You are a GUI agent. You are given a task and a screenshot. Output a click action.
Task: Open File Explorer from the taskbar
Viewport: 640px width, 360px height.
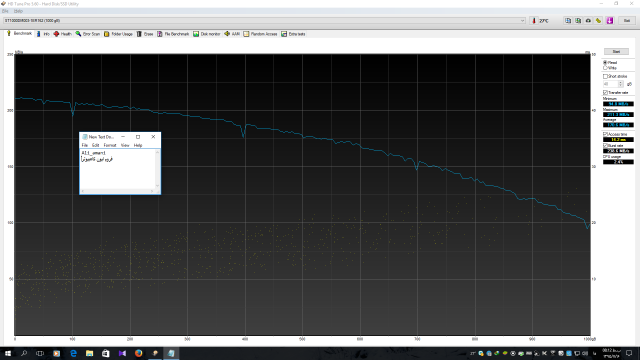coord(89,353)
